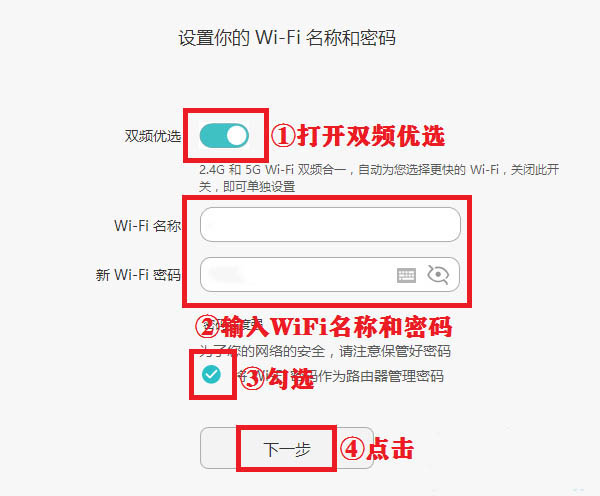Open the virtual keyboard icon in password field
The image size is (600, 496).
click(x=406, y=275)
